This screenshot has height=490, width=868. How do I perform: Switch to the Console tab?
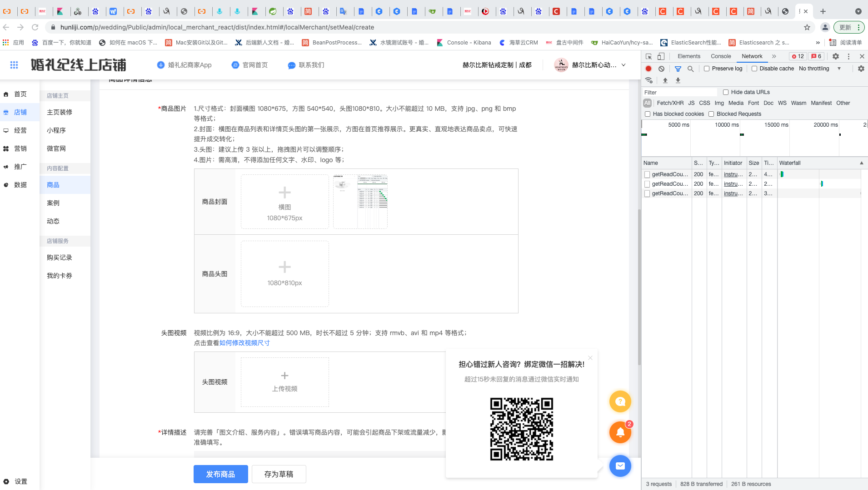point(720,56)
